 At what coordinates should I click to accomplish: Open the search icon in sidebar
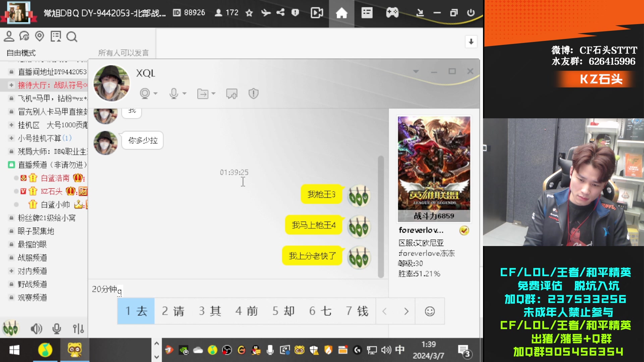pos(72,37)
